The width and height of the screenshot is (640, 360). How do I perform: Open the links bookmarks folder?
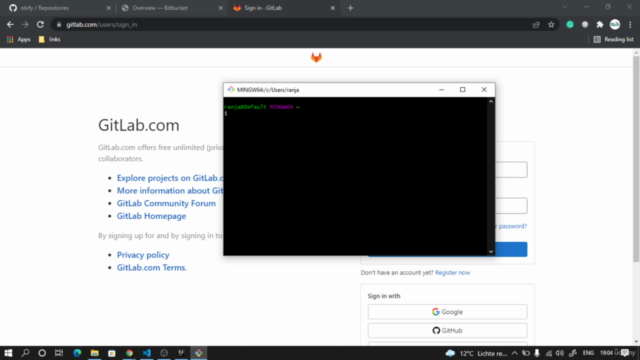49,39
